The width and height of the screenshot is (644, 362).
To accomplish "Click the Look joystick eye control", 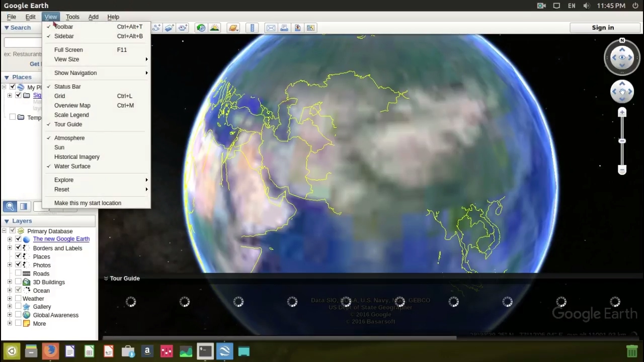I will click(622, 57).
